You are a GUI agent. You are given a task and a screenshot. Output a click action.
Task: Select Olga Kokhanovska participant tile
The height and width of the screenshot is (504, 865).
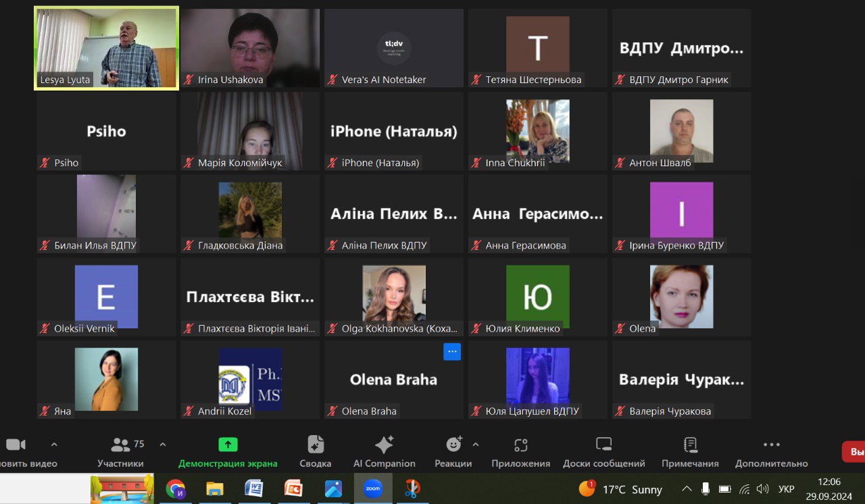tap(394, 297)
